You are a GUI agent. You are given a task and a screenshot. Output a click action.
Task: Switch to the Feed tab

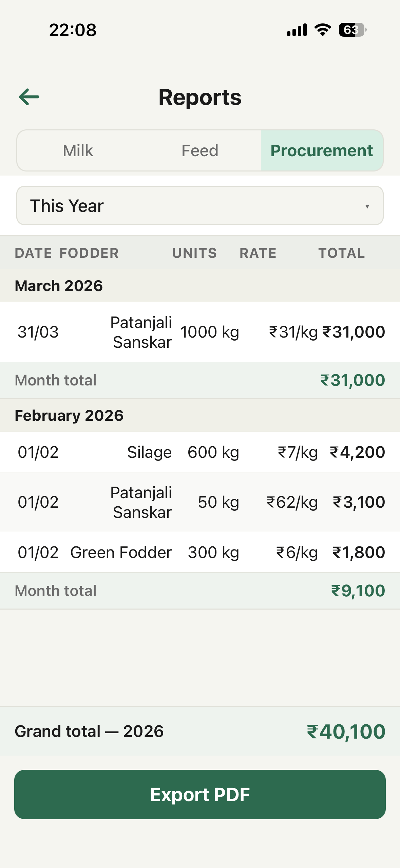tap(200, 150)
